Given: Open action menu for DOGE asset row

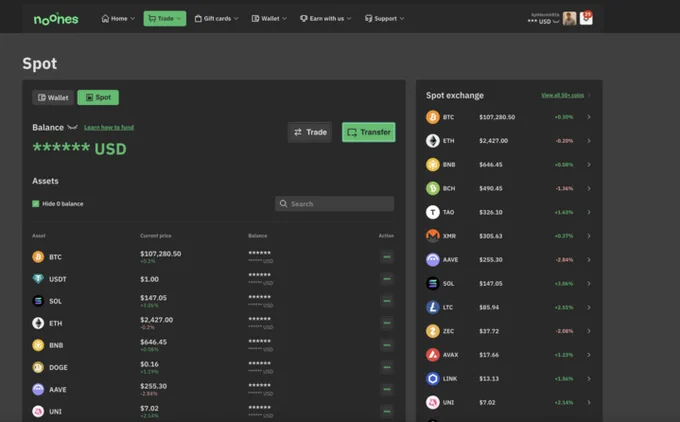Looking at the screenshot, I should click(x=387, y=367).
